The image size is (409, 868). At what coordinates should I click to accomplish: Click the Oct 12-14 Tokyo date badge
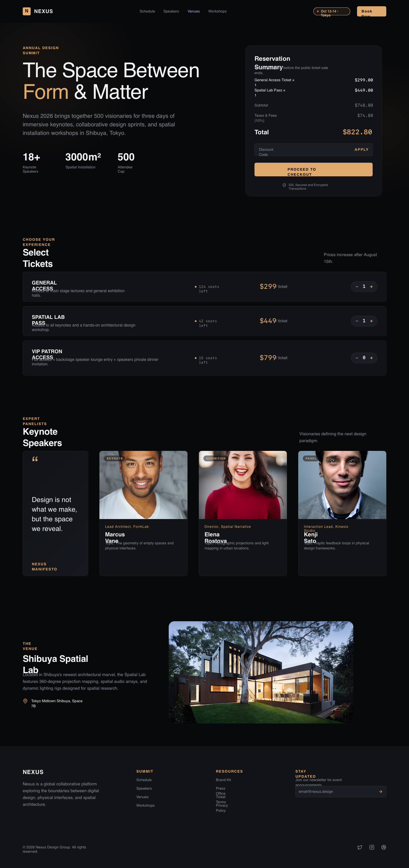click(x=331, y=11)
